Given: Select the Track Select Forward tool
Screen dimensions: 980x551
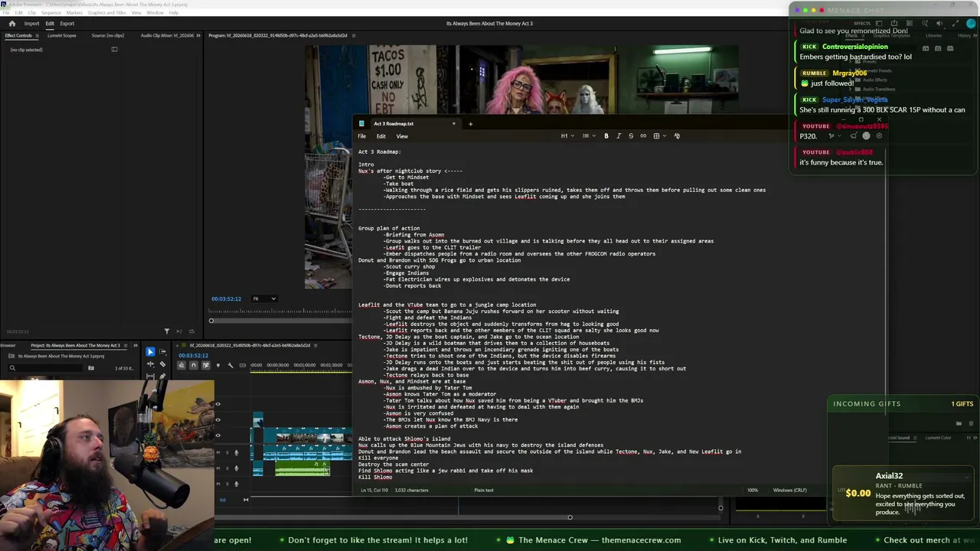Looking at the screenshot, I should 162,352.
